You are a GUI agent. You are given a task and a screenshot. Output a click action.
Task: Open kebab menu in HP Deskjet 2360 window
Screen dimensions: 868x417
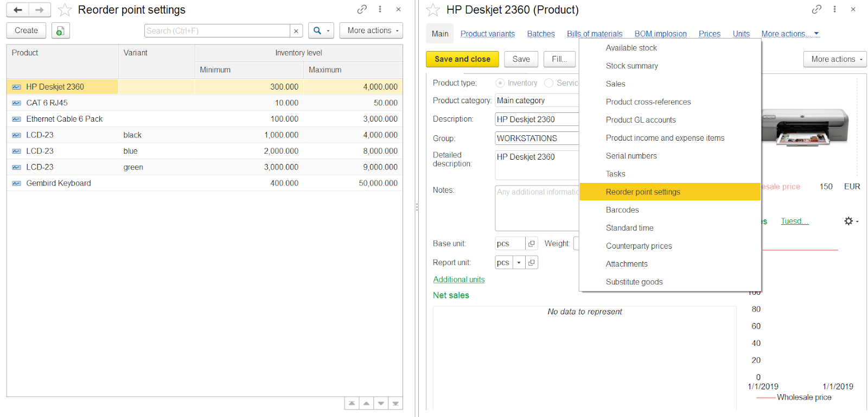834,9
